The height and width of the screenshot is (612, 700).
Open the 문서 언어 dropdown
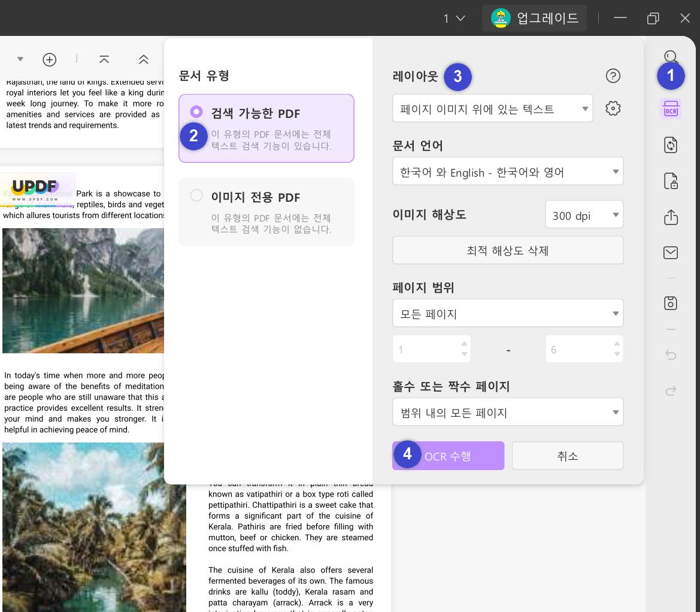tap(508, 171)
